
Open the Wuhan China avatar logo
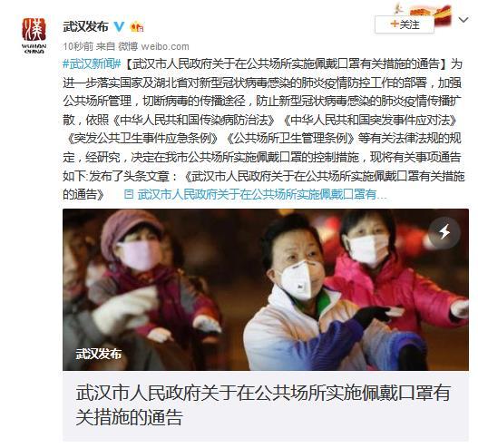coord(34,35)
